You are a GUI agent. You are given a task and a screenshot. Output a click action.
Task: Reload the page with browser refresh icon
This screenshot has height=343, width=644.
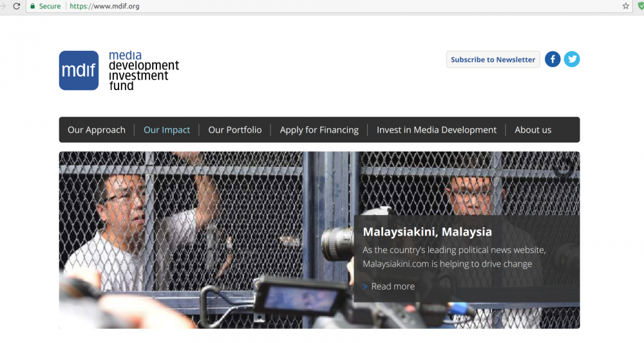pyautogui.click(x=17, y=6)
